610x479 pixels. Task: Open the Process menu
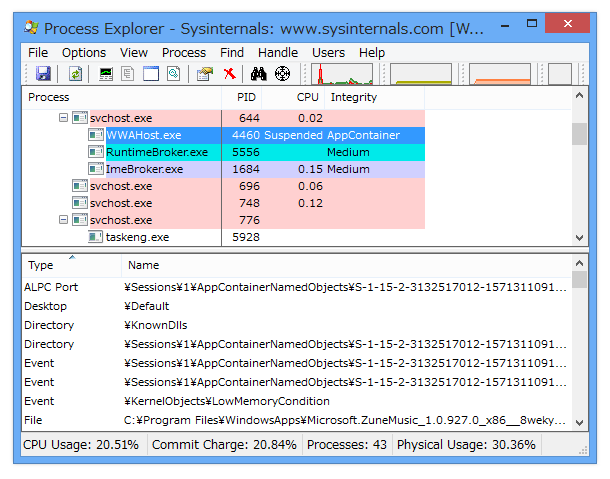[x=184, y=53]
